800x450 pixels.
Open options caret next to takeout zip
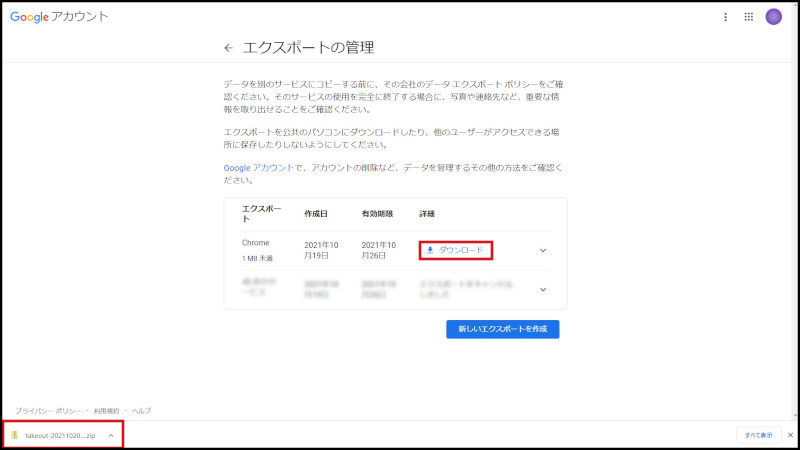point(110,435)
